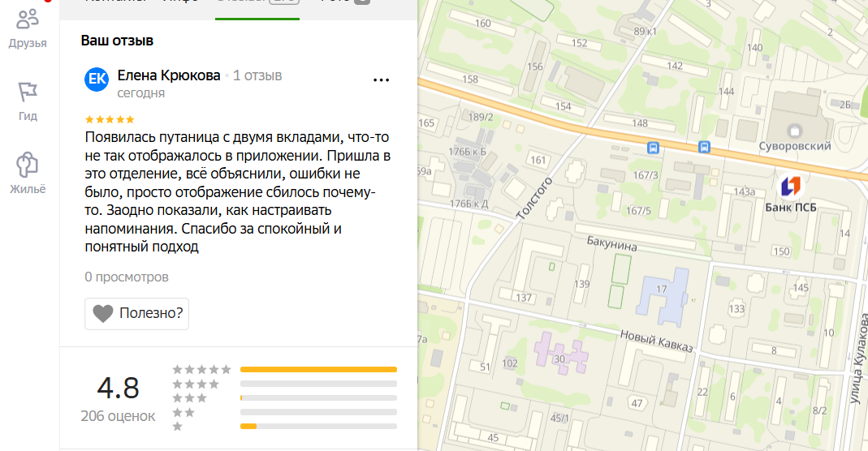Click house number 143а on the map
868x451 pixels.
click(x=745, y=191)
